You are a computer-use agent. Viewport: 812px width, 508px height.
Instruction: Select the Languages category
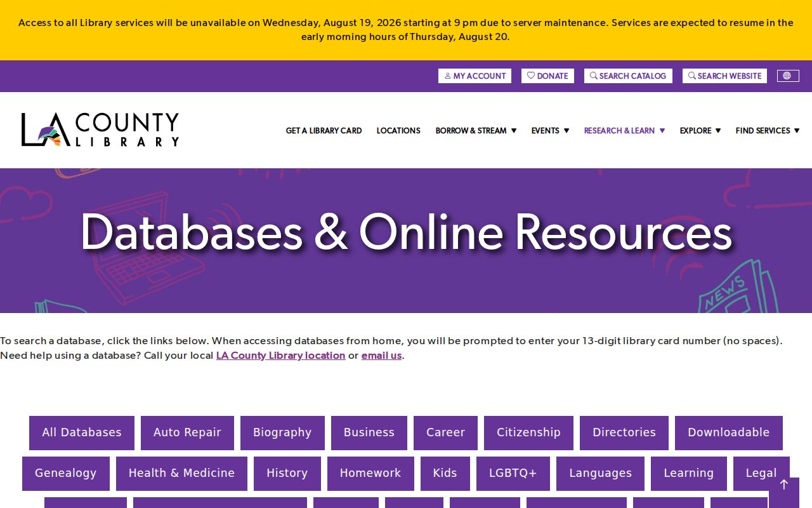pyautogui.click(x=600, y=474)
